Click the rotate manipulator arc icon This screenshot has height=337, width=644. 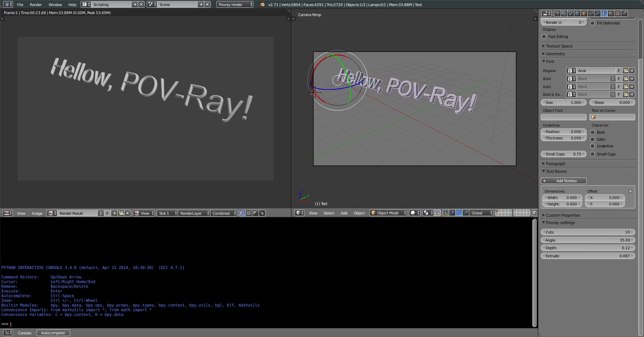pos(459,213)
